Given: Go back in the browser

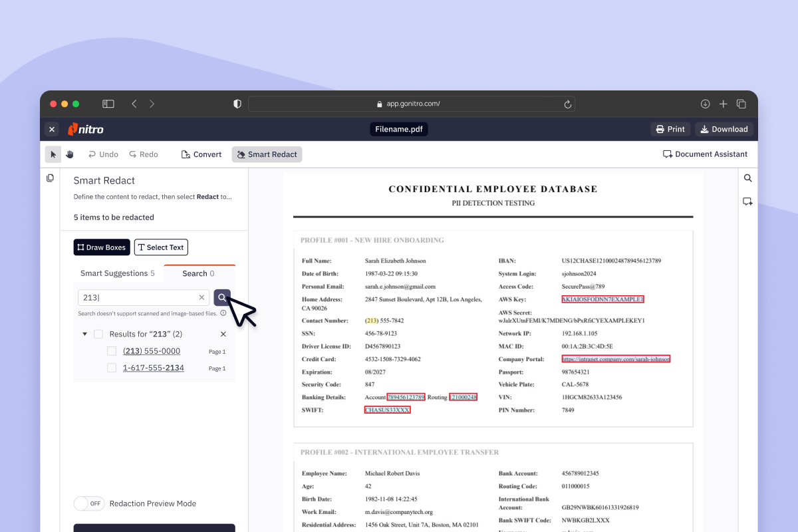Looking at the screenshot, I should [134, 104].
